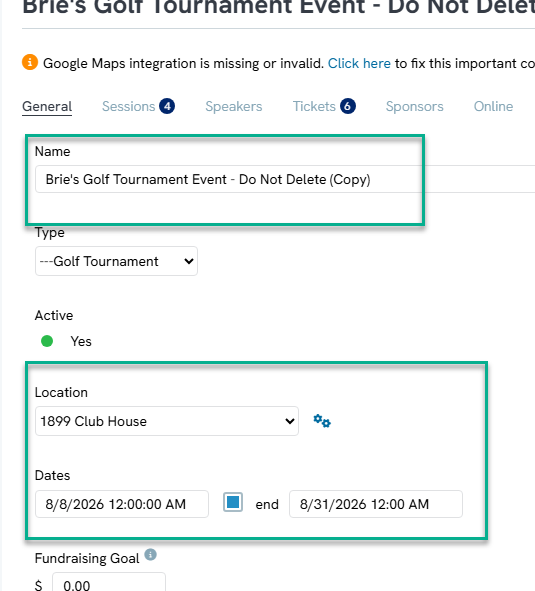Click the event Name text field
Viewport: 535px width, 591px height.
[x=285, y=179]
